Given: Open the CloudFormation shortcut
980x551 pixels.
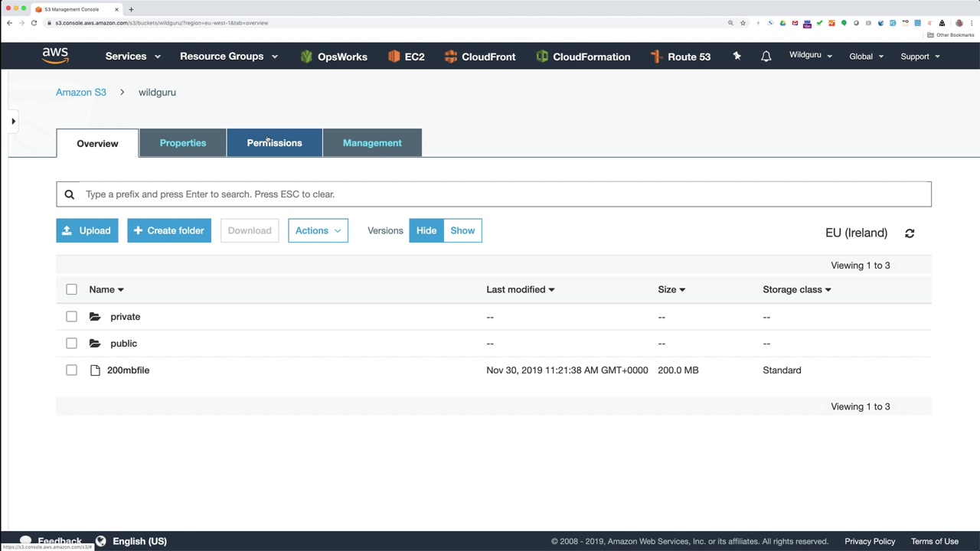Looking at the screenshot, I should [x=583, y=57].
